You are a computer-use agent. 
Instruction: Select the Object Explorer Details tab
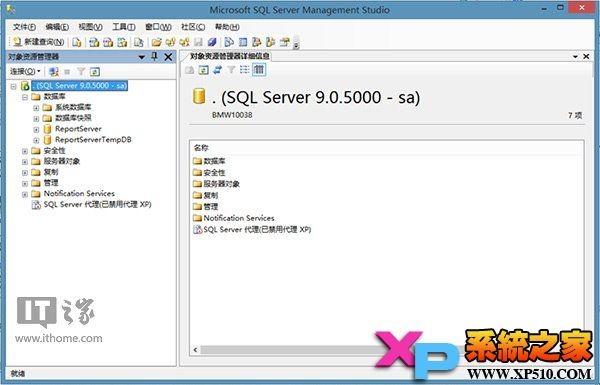(229, 56)
